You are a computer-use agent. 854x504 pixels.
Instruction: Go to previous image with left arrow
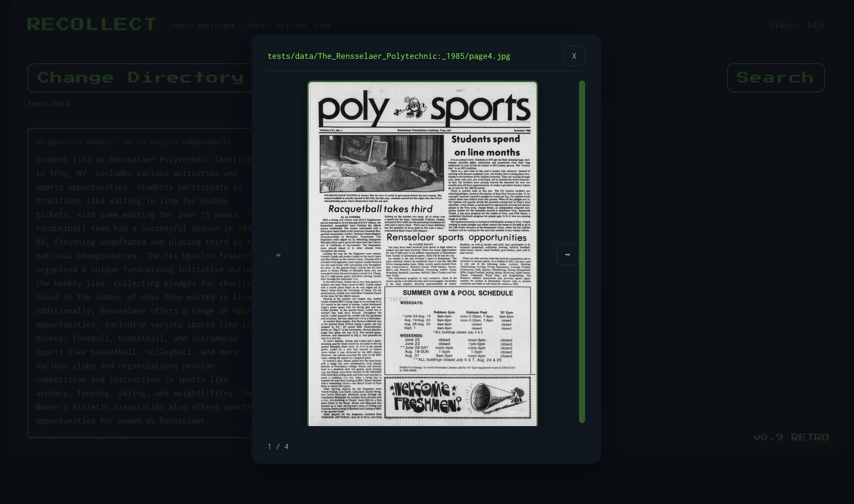coord(278,255)
